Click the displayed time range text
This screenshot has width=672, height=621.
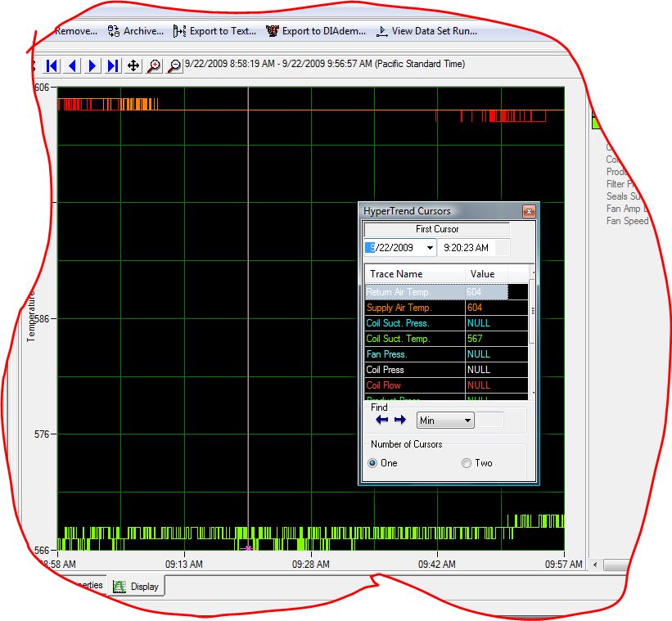(x=325, y=64)
